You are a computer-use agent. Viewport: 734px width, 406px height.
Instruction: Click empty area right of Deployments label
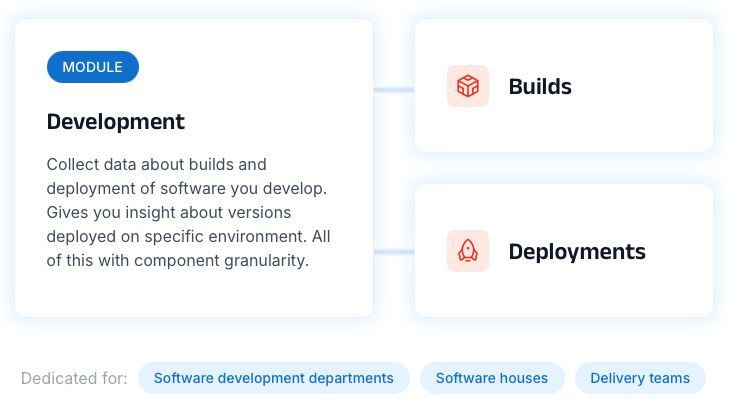[x=678, y=251]
